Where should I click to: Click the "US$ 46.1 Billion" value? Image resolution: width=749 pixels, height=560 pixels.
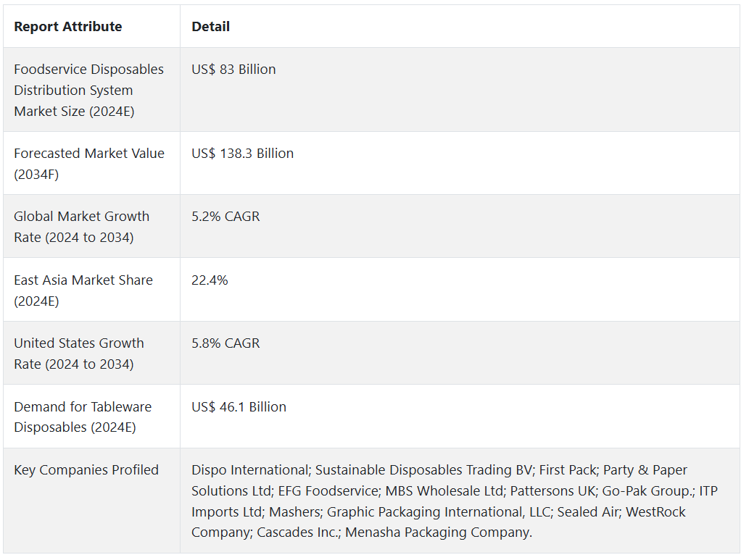point(239,407)
